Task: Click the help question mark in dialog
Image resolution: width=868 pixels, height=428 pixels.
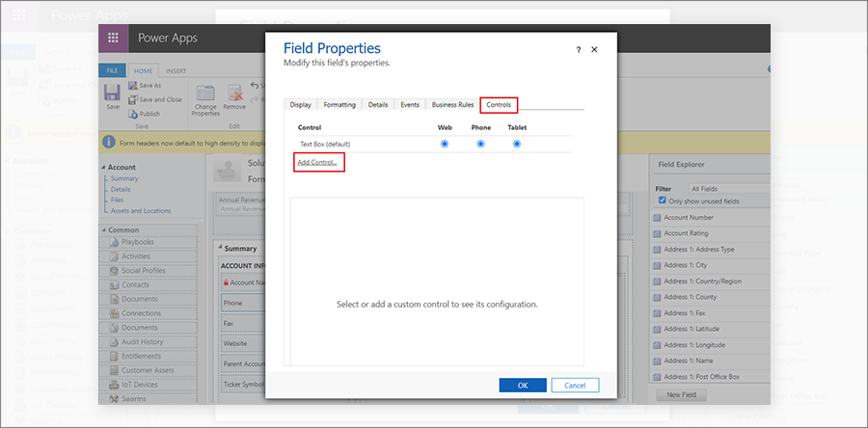Action: click(x=578, y=49)
